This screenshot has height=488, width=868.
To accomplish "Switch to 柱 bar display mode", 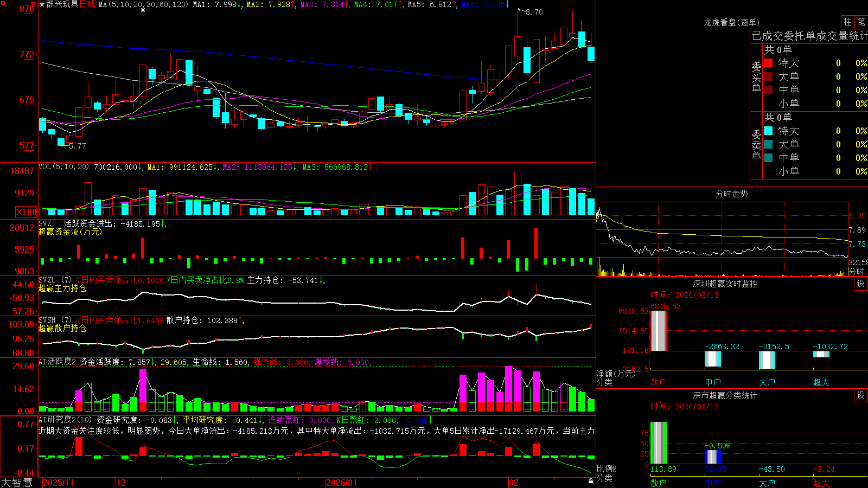I will tap(847, 22).
